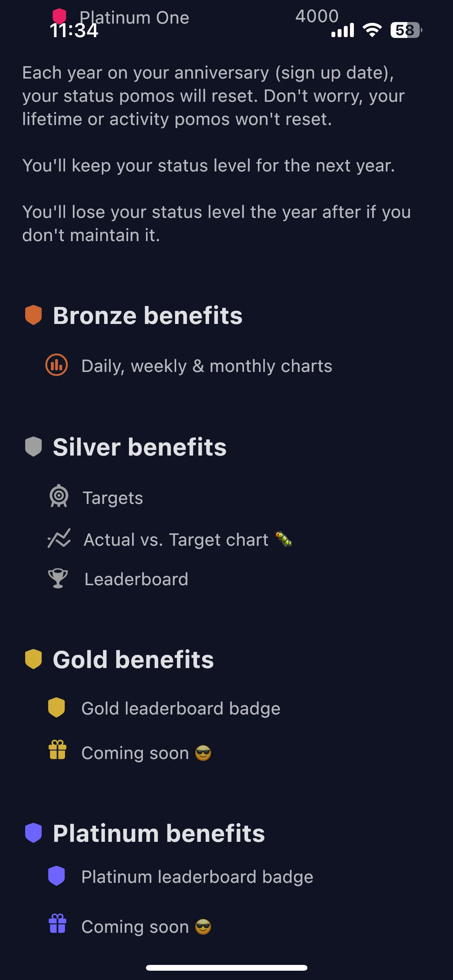The height and width of the screenshot is (980, 453).
Task: Tap the purple Platinum benefits shield icon
Action: tap(33, 833)
